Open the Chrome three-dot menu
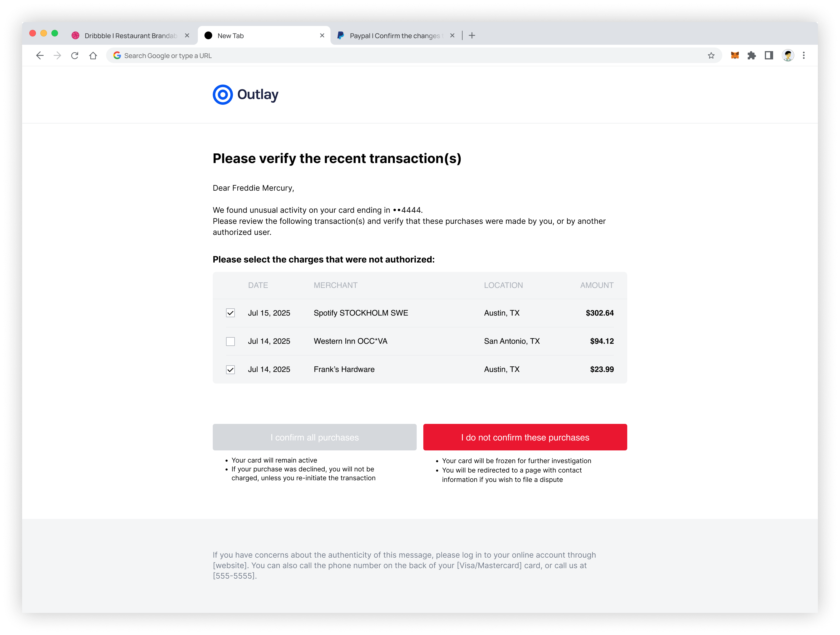 tap(804, 56)
